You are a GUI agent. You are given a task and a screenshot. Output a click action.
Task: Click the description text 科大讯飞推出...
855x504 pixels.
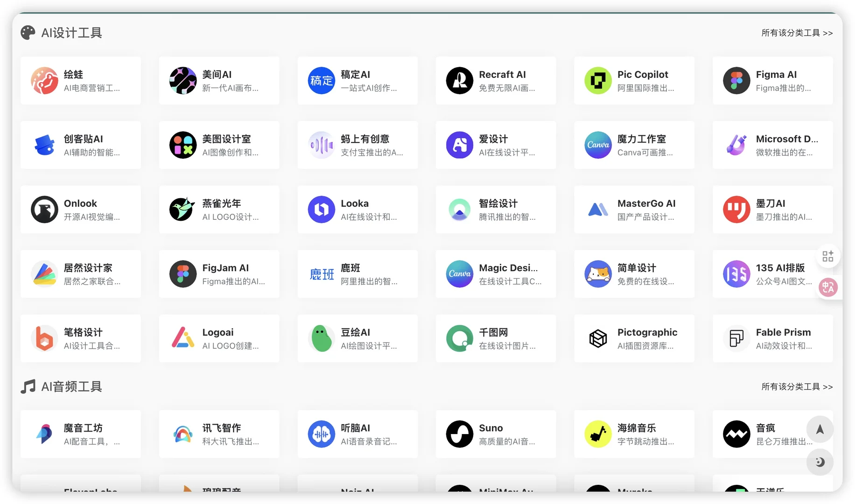click(231, 441)
